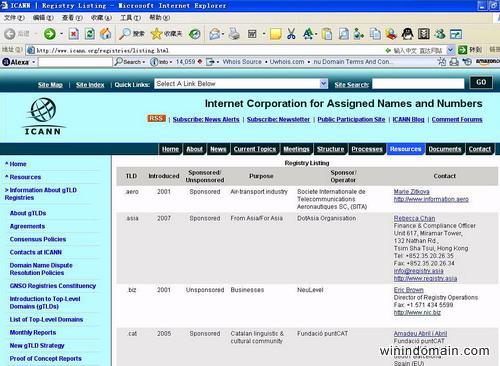The height and width of the screenshot is (366, 500).
Task: Click the Alexa toolbar logo
Action: pyautogui.click(x=16, y=62)
